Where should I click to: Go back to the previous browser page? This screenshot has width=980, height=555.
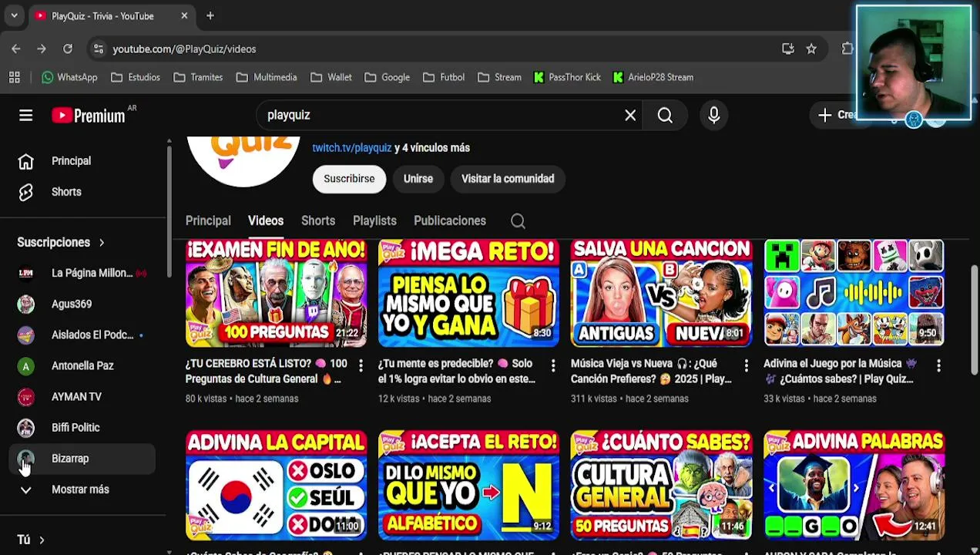coord(16,49)
